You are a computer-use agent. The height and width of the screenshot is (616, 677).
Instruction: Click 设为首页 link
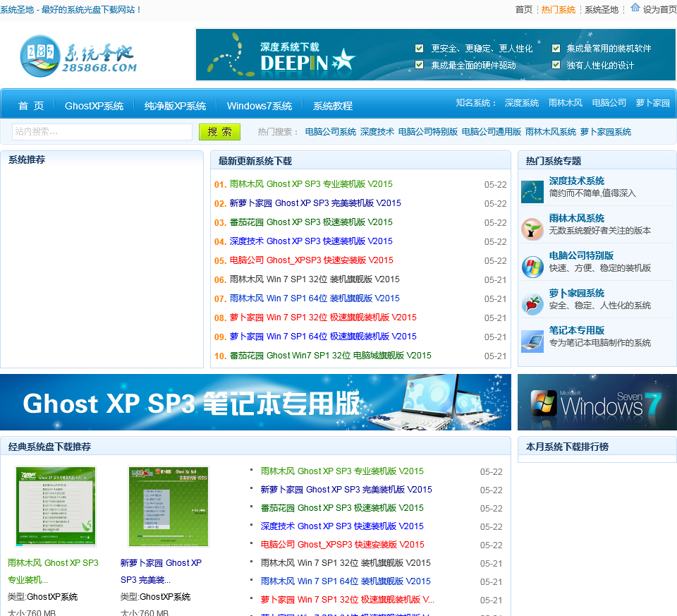point(660,9)
